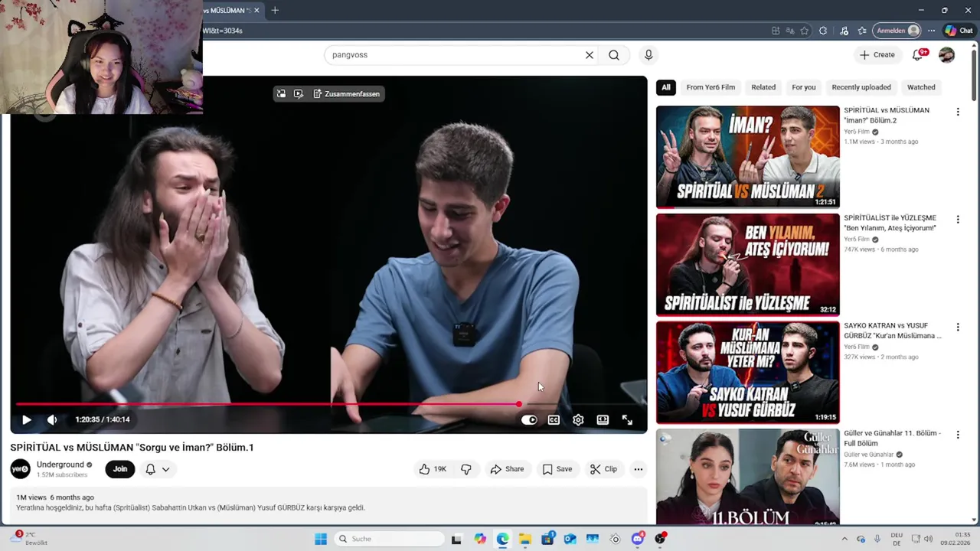
Task: Dislike the video with thumbs down
Action: click(466, 469)
